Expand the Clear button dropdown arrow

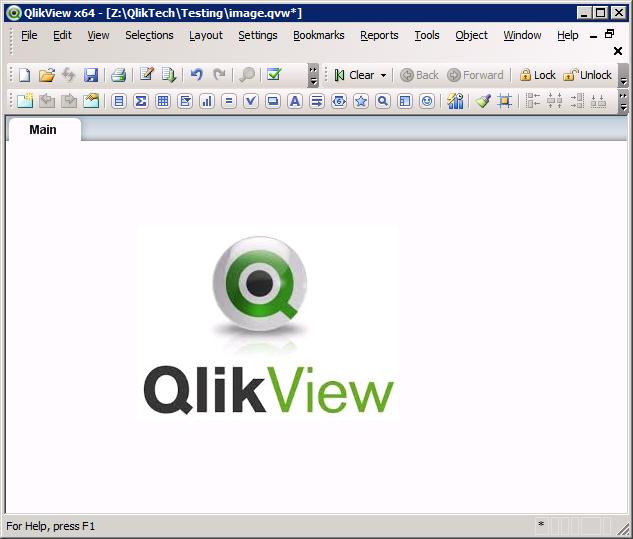tap(384, 75)
